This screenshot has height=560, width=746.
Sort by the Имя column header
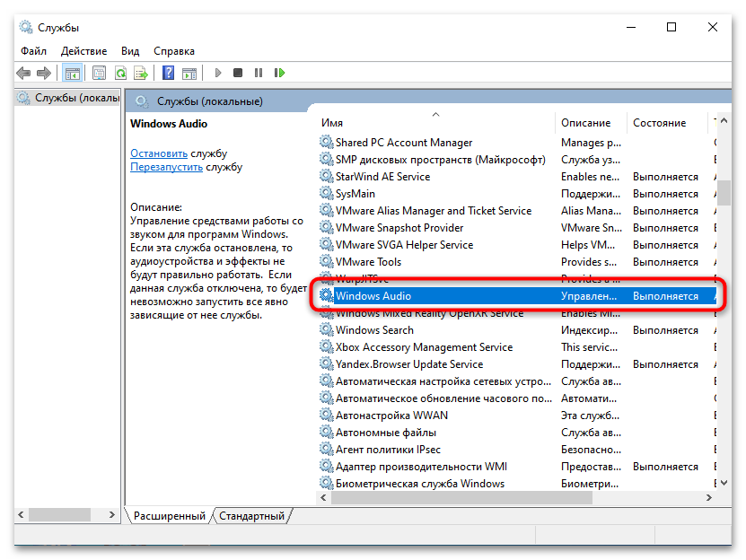coord(435,123)
